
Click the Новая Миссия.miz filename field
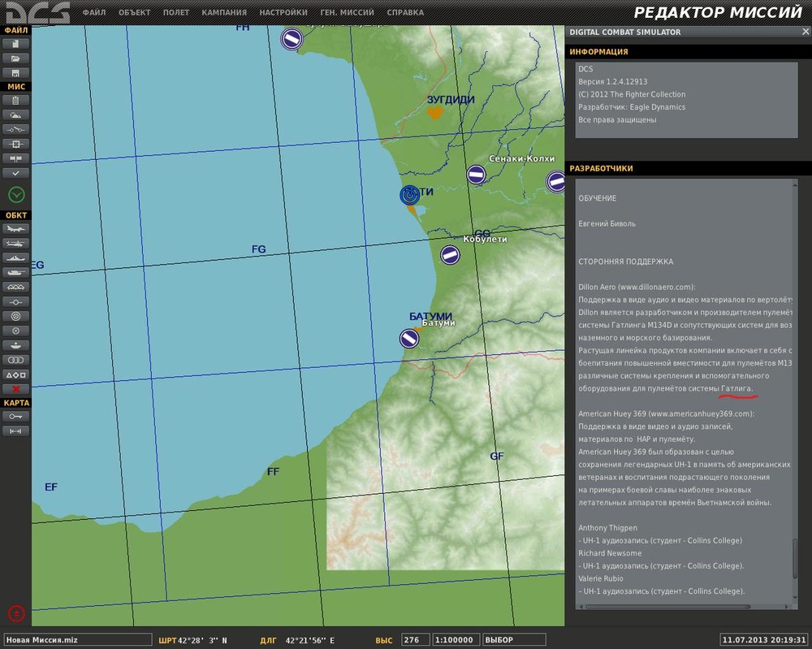tap(78, 640)
